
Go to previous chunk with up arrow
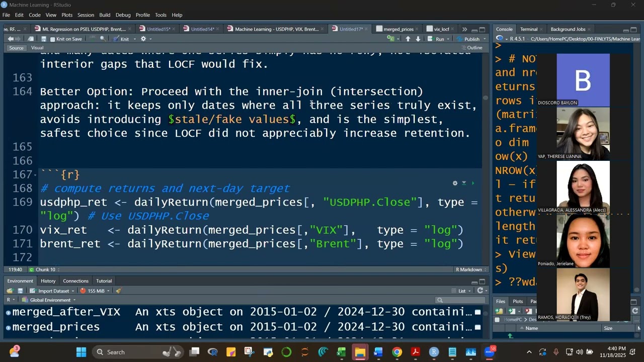point(408,39)
